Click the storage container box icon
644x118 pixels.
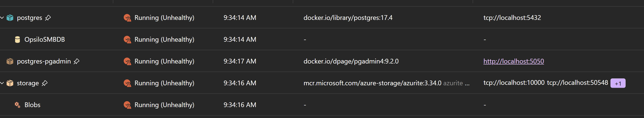point(10,83)
